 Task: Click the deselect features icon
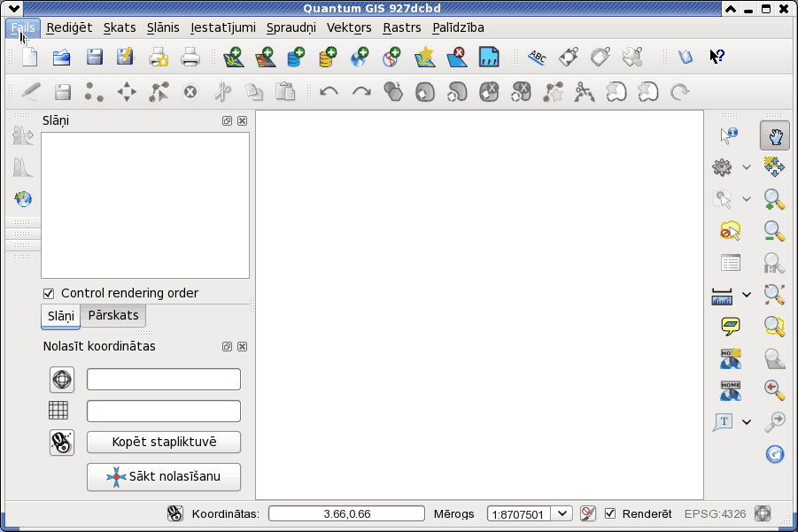pos(731,231)
